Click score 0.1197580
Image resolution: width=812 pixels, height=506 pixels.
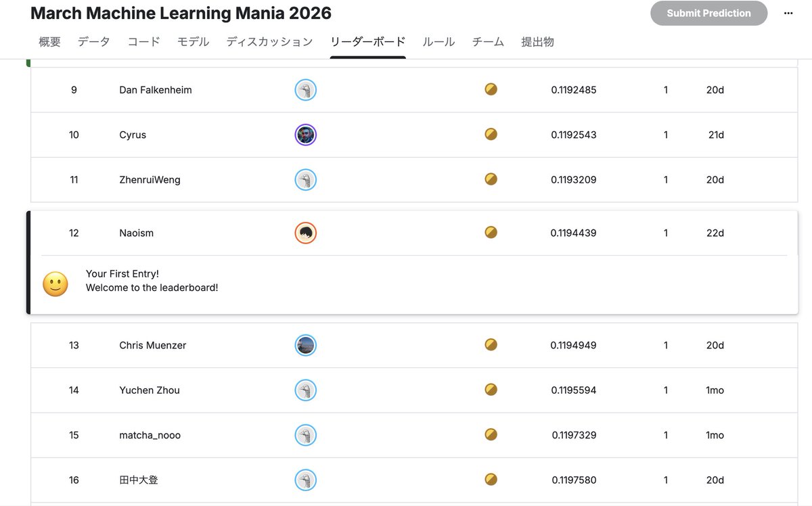click(x=574, y=480)
